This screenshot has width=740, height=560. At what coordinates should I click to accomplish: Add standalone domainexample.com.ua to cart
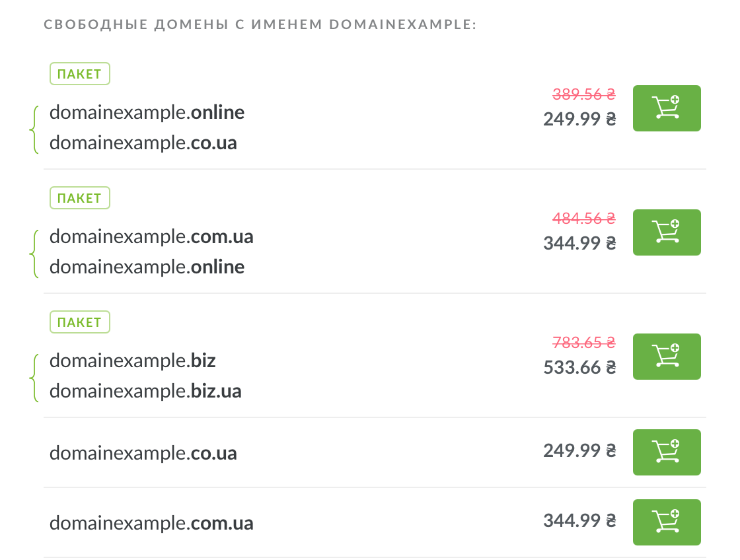tap(666, 522)
